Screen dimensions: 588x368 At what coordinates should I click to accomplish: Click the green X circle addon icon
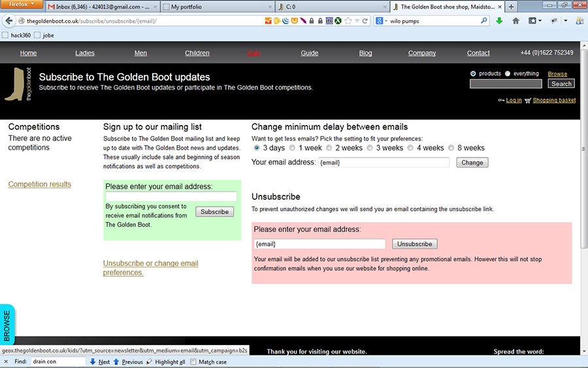tap(338, 21)
